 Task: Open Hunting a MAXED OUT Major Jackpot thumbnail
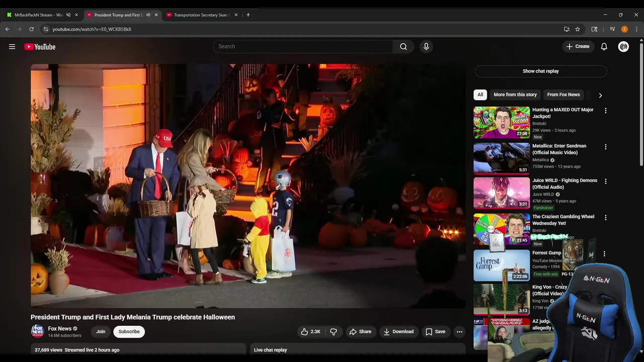click(502, 122)
